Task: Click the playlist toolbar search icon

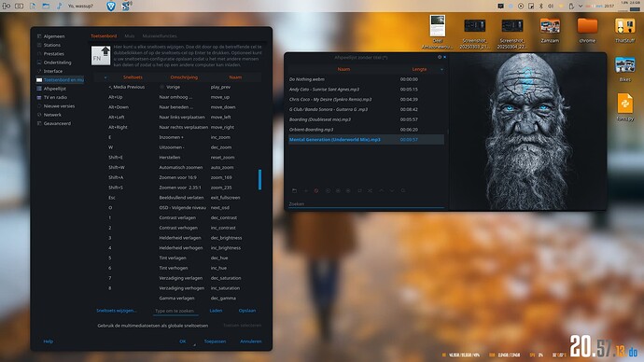Action: point(403,191)
